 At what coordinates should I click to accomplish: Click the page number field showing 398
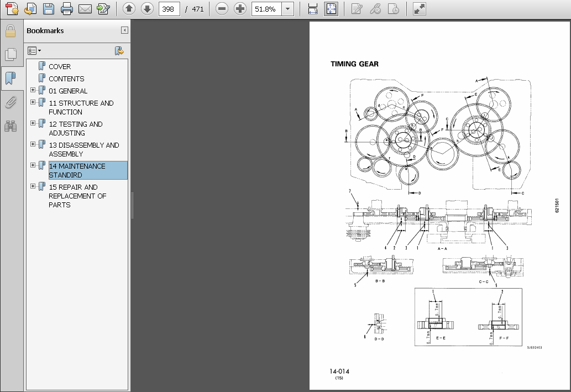(169, 9)
